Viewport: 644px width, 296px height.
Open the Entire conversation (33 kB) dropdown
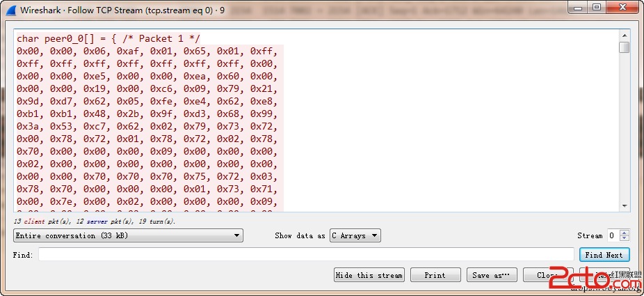[x=128, y=235]
